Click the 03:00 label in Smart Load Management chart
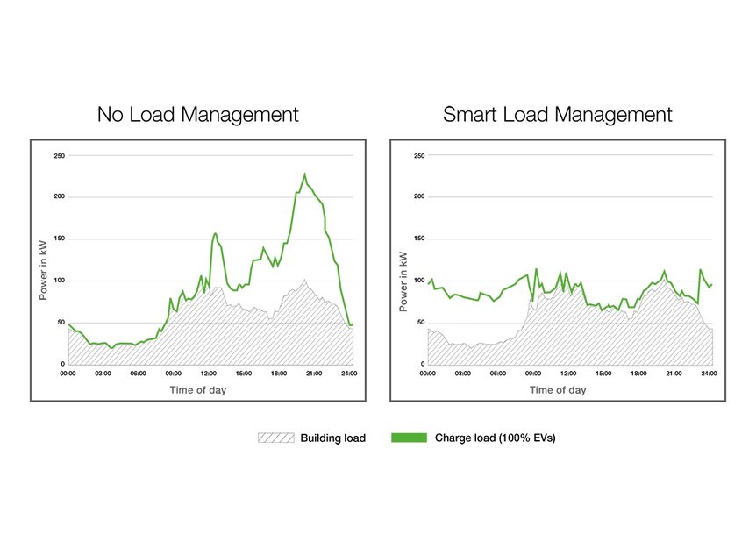The height and width of the screenshot is (534, 756). (x=463, y=374)
